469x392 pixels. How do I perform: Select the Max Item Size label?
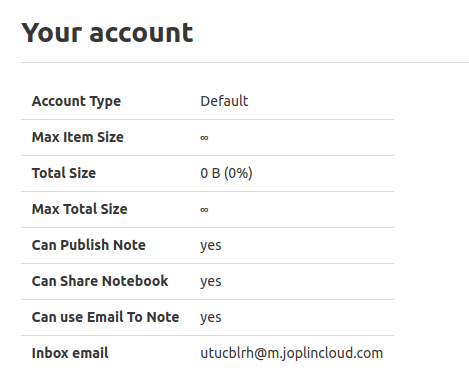[78, 137]
